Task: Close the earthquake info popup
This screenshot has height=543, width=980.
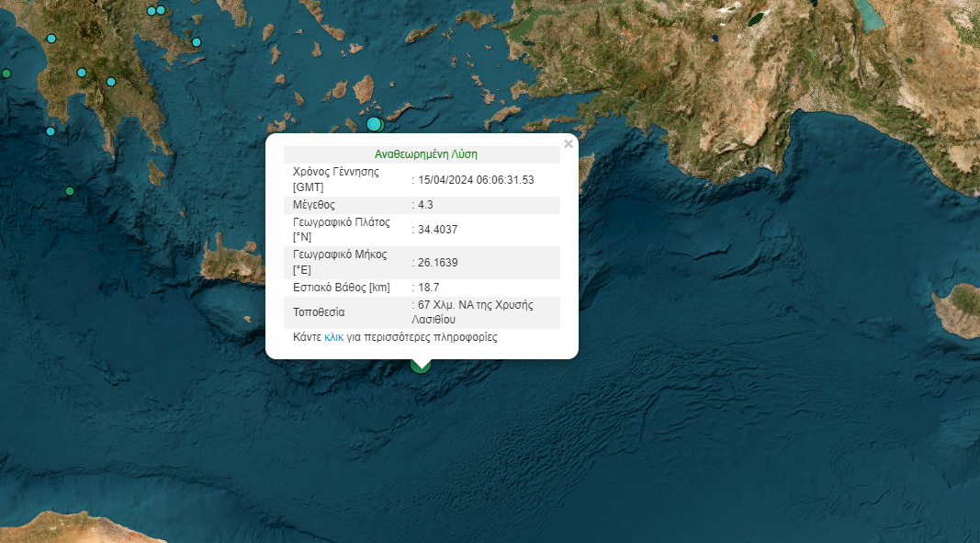Action: [x=569, y=144]
